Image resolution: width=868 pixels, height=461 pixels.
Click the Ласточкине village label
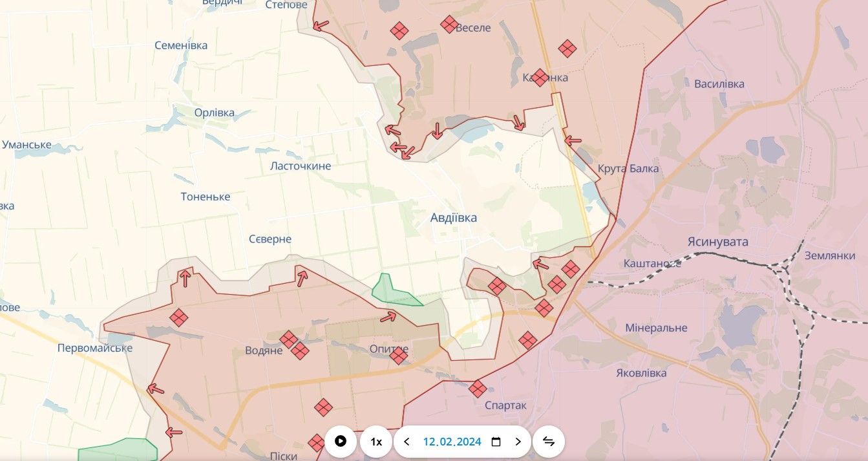coord(301,166)
